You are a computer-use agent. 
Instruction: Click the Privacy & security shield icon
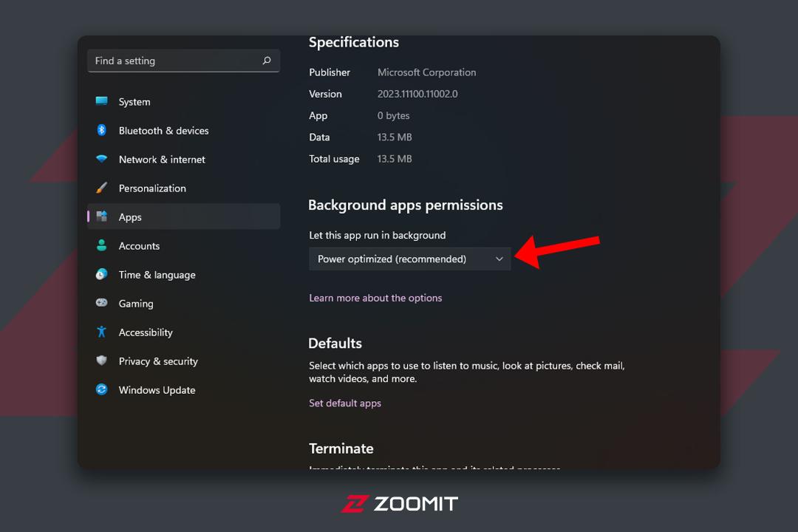tap(102, 361)
